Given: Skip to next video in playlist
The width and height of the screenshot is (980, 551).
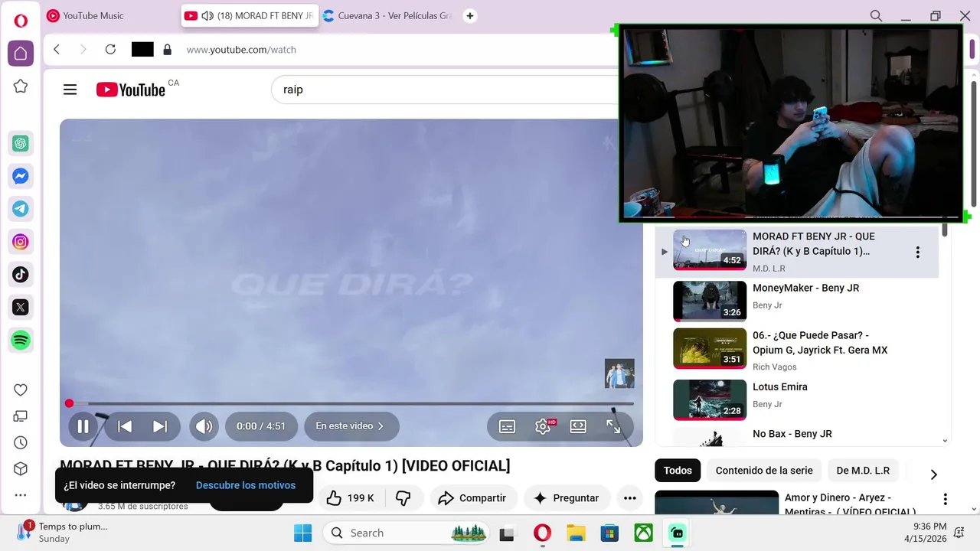Looking at the screenshot, I should coord(160,426).
